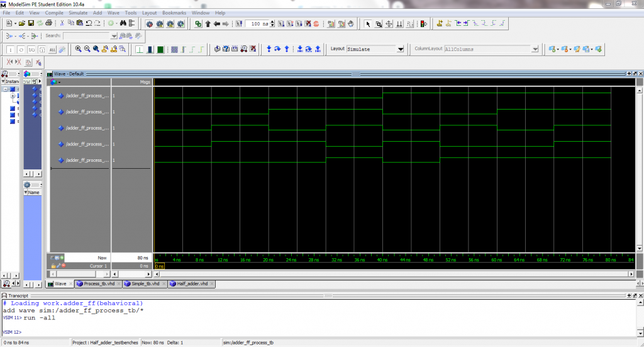Toggle the Wave cursor lock icon
Image resolution: width=644 pixels, height=347 pixels.
tap(53, 266)
